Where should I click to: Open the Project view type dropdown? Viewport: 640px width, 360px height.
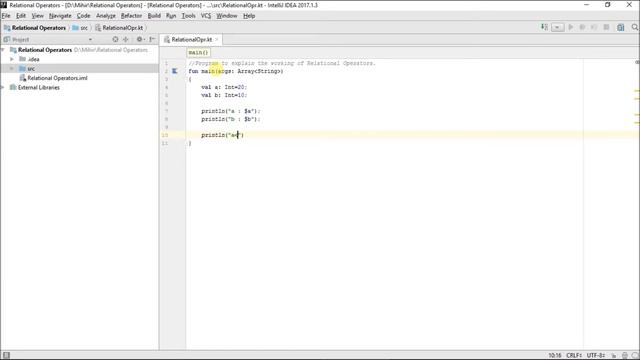(x=90, y=40)
